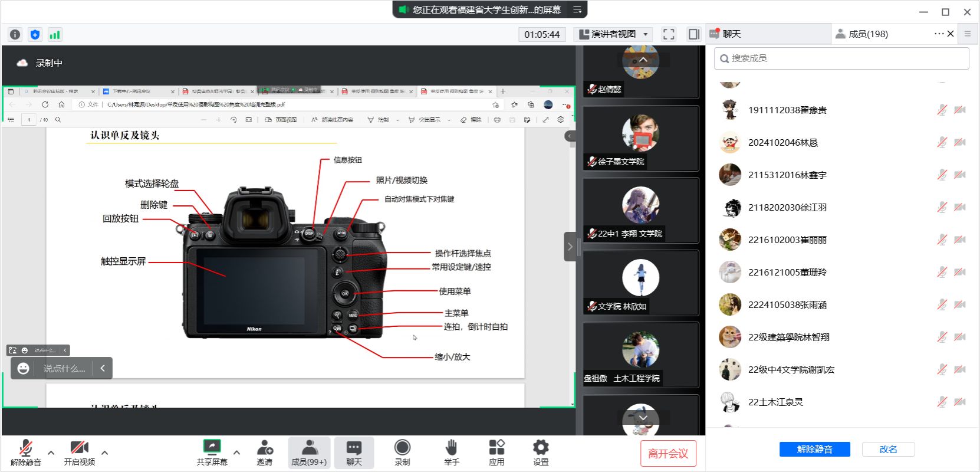Toggle the side panel layout icon
Viewport: 980px width, 472px height.
coord(694,34)
